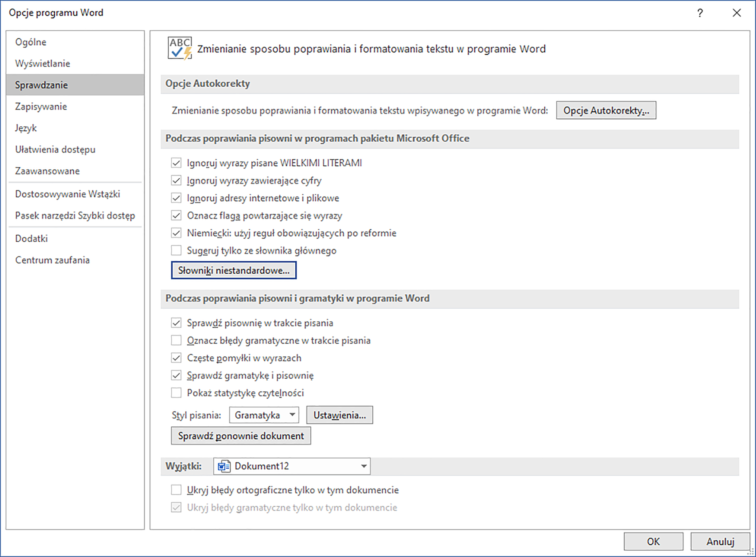The image size is (756, 557).
Task: Open the Centrum zaufania category
Action: click(x=75, y=260)
